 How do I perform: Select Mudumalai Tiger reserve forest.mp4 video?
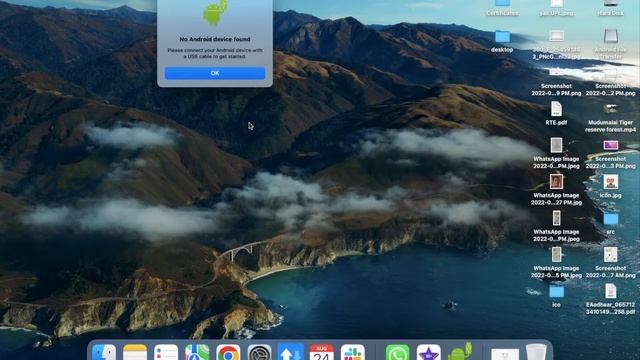611,109
